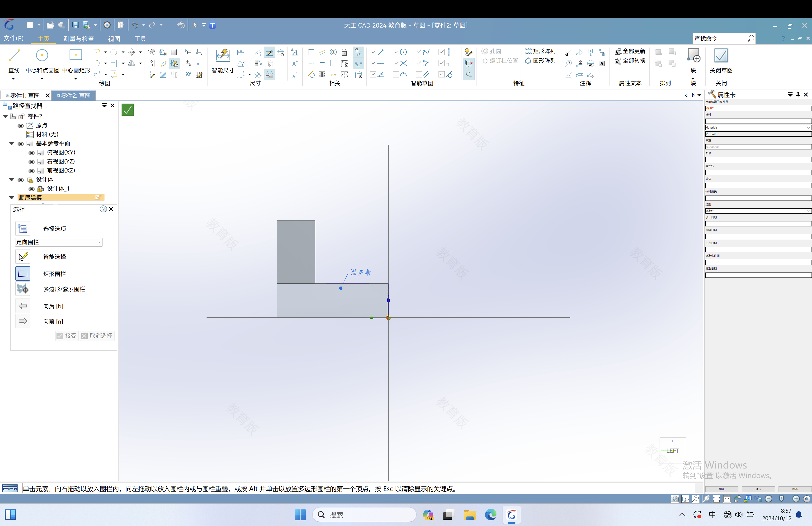The height and width of the screenshot is (526, 812).
Task: Click the 矩形阵列 rectangular pattern tool
Action: [x=540, y=51]
